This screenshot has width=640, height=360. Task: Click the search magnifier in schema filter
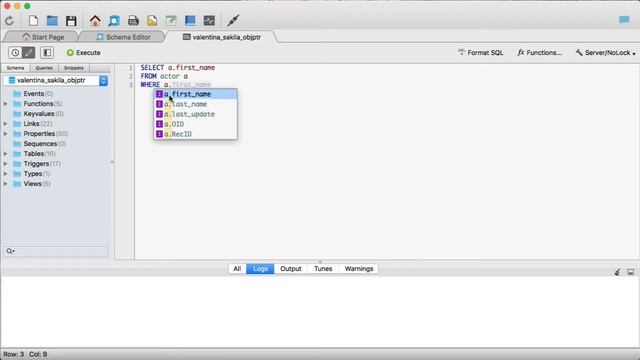(x=10, y=251)
